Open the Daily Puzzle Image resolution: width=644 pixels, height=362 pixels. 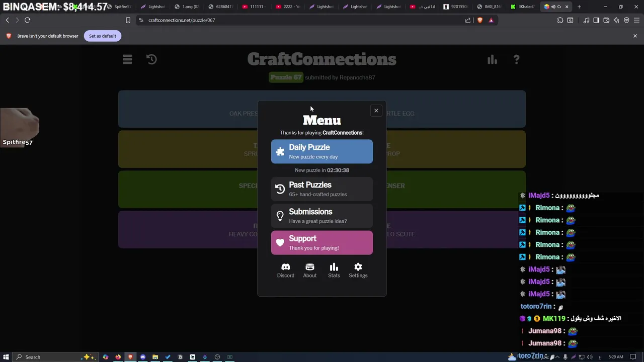pos(322,151)
